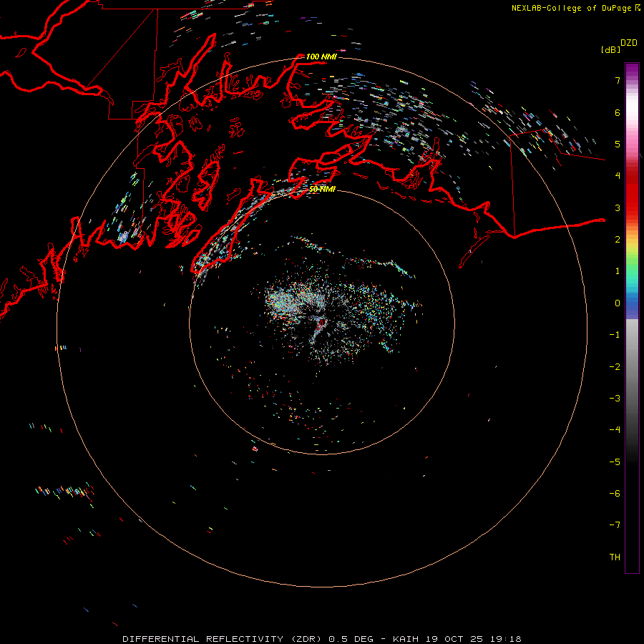Select the 5 value on the dB scale
The width and height of the screenshot is (644, 644).
point(618,144)
